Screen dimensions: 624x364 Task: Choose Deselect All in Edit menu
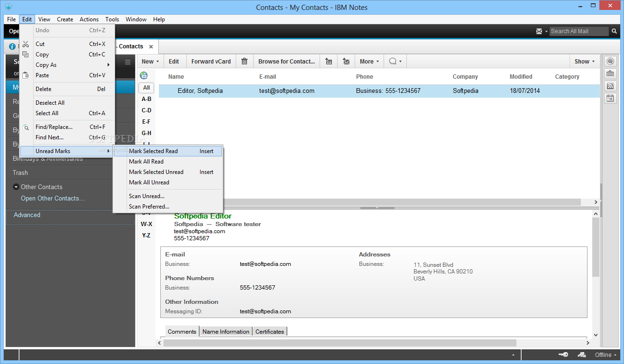(67, 103)
